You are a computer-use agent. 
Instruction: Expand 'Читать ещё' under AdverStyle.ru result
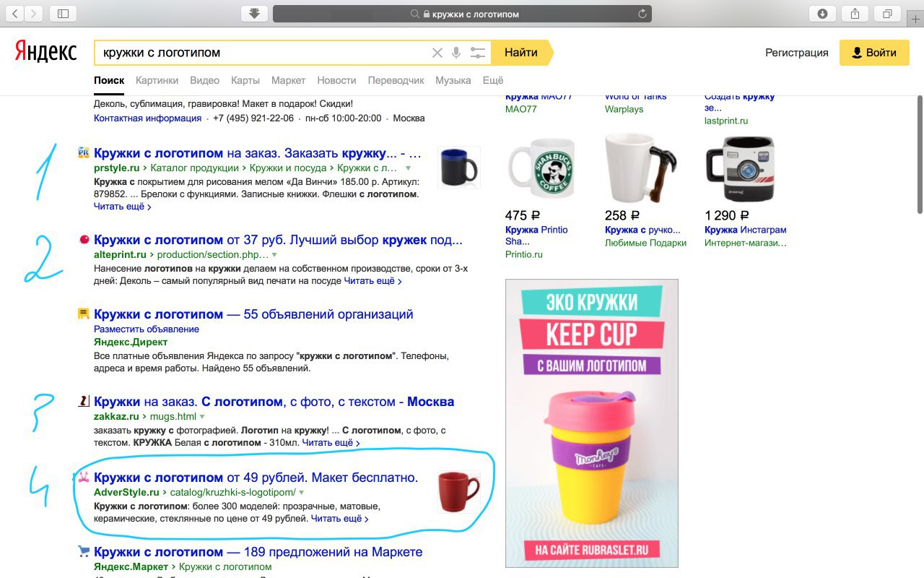(340, 519)
